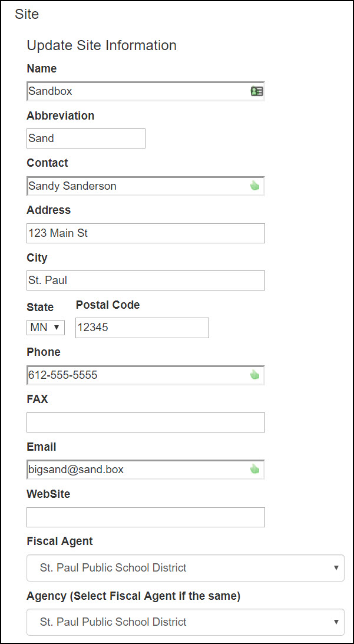Click the Update Site Information heading
354x644 pixels.
click(101, 45)
